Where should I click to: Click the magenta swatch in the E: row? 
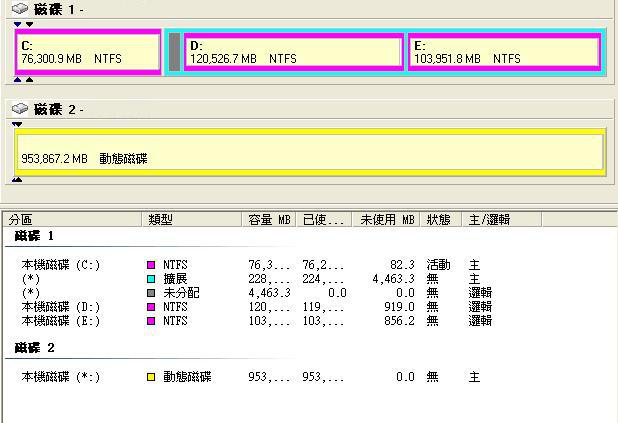coord(151,321)
